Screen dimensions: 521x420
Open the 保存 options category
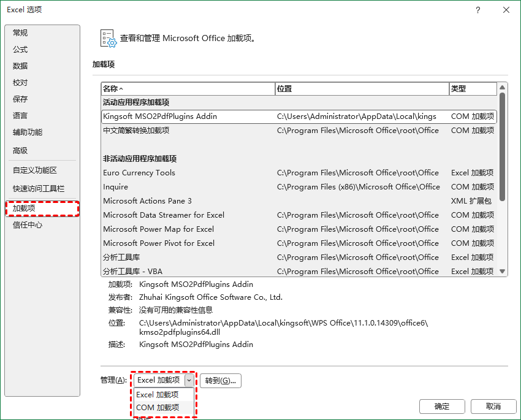point(42,99)
